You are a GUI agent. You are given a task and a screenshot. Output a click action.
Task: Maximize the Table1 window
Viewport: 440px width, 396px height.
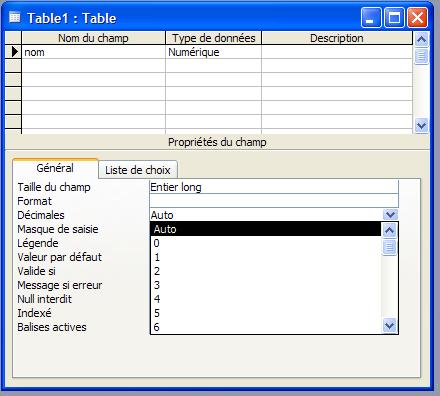pyautogui.click(x=394, y=17)
